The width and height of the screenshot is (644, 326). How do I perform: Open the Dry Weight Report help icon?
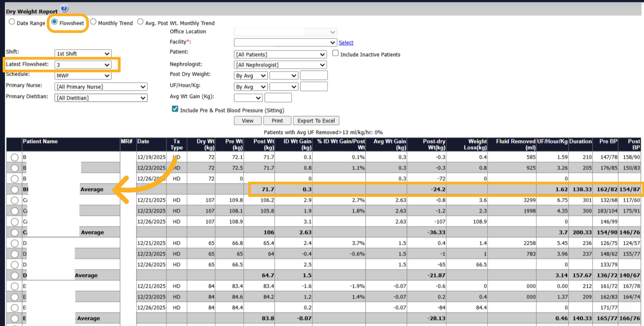(x=64, y=9)
